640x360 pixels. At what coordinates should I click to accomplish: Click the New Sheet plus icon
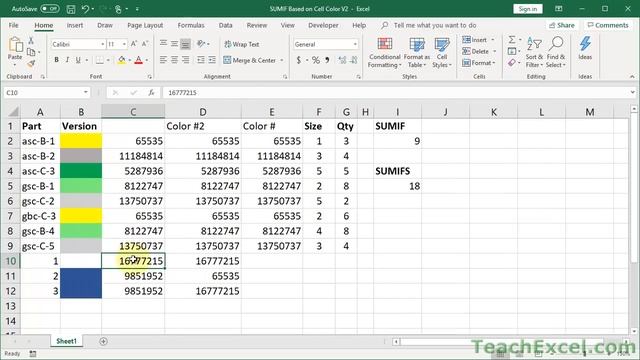pyautogui.click(x=103, y=341)
